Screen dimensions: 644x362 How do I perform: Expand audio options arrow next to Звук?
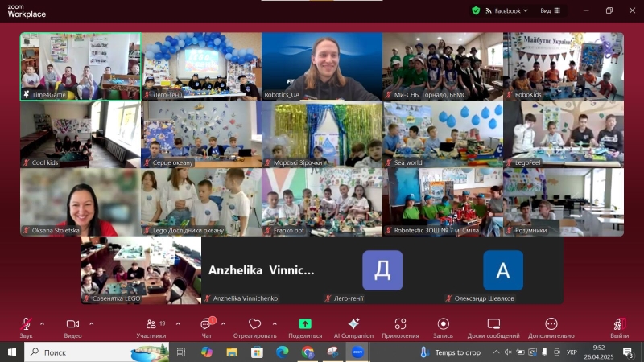(x=42, y=323)
